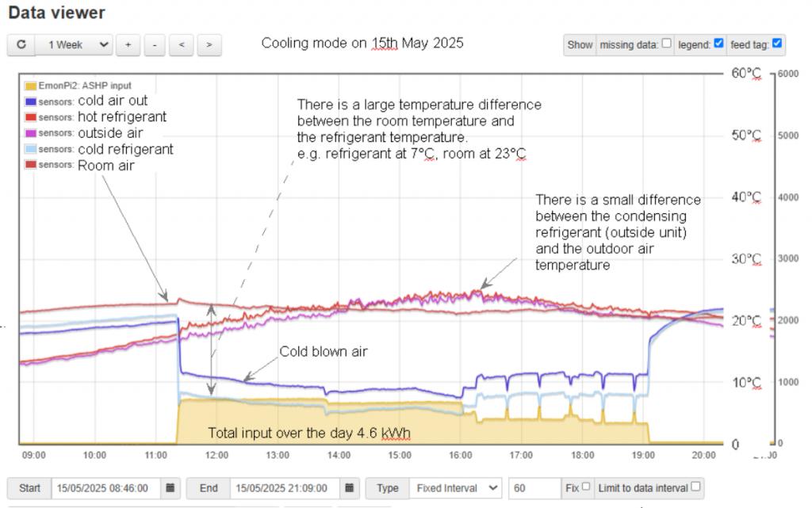Viewport: 812px width, 508px height.
Task: Click the blue cold air out legend swatch
Action: 30,101
